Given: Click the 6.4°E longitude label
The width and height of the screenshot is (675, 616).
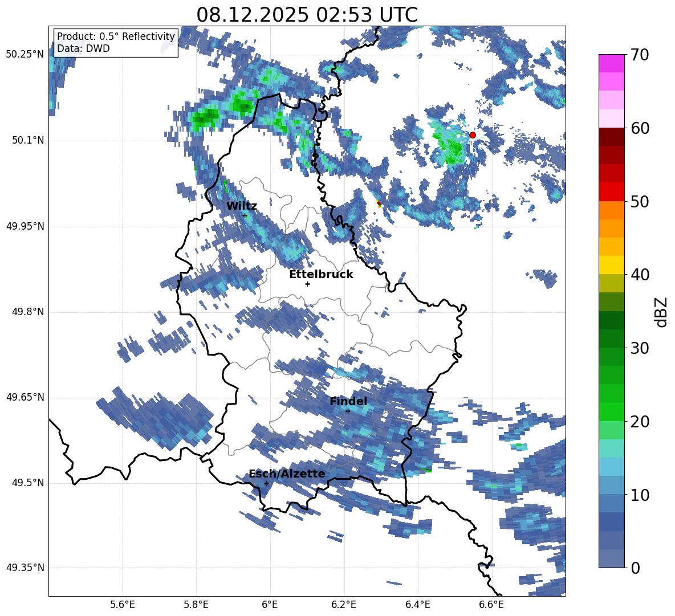Looking at the screenshot, I should coord(417,605).
